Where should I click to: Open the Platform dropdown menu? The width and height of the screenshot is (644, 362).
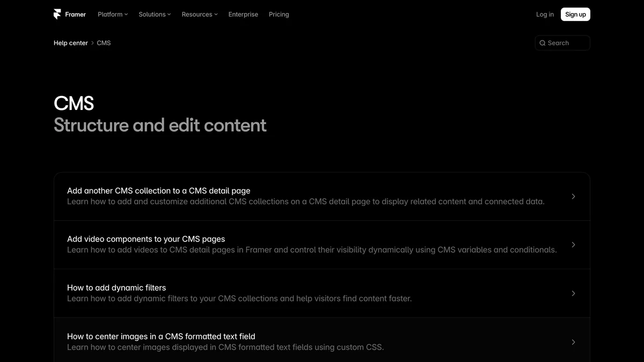[113, 14]
